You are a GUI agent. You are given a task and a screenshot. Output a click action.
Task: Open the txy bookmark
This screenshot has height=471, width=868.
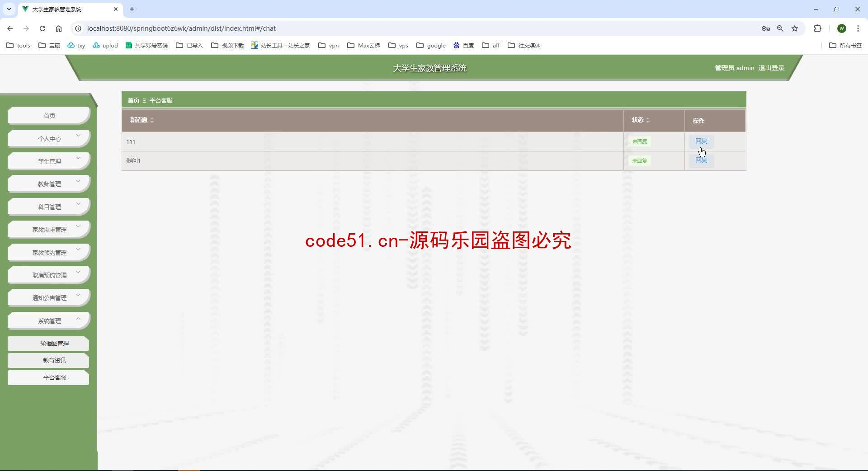[x=76, y=45]
